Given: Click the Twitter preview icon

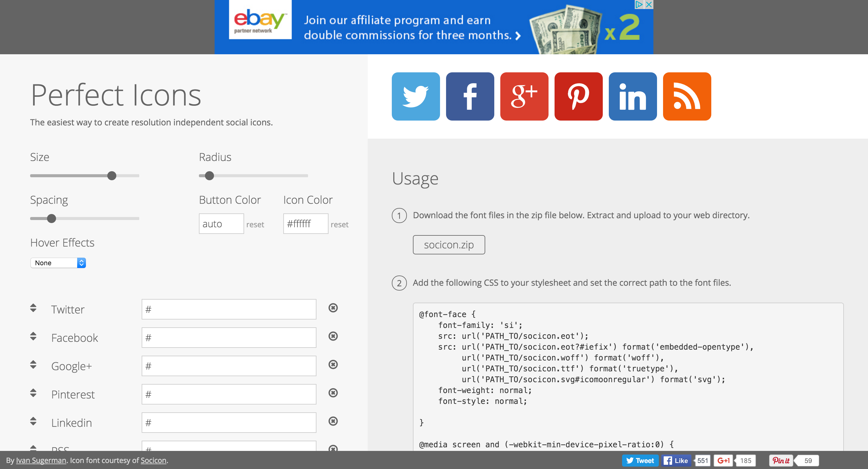Looking at the screenshot, I should pos(416,96).
